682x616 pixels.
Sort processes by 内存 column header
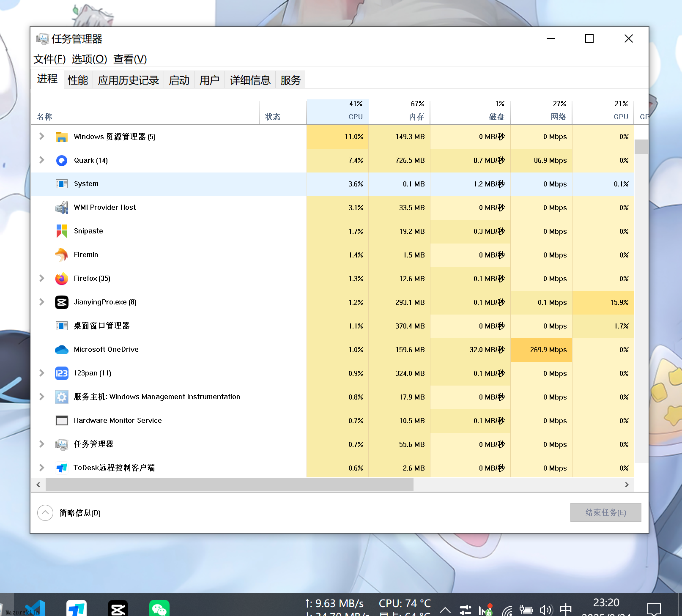[416, 117]
